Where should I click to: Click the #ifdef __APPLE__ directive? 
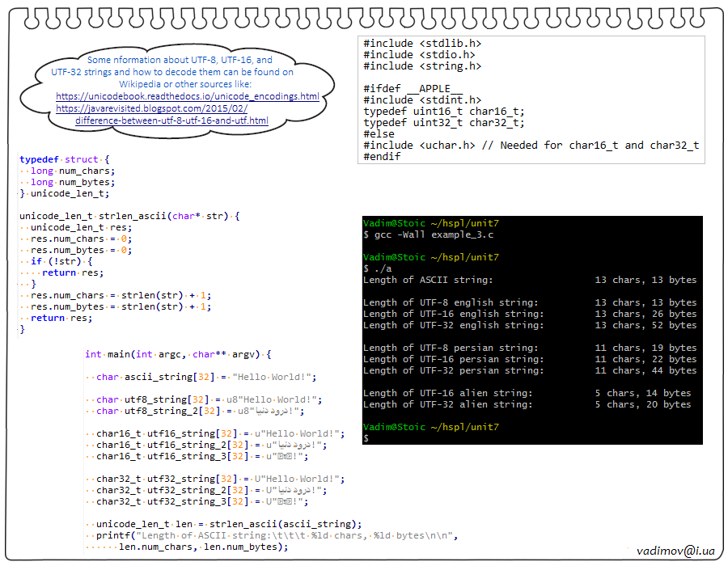413,89
